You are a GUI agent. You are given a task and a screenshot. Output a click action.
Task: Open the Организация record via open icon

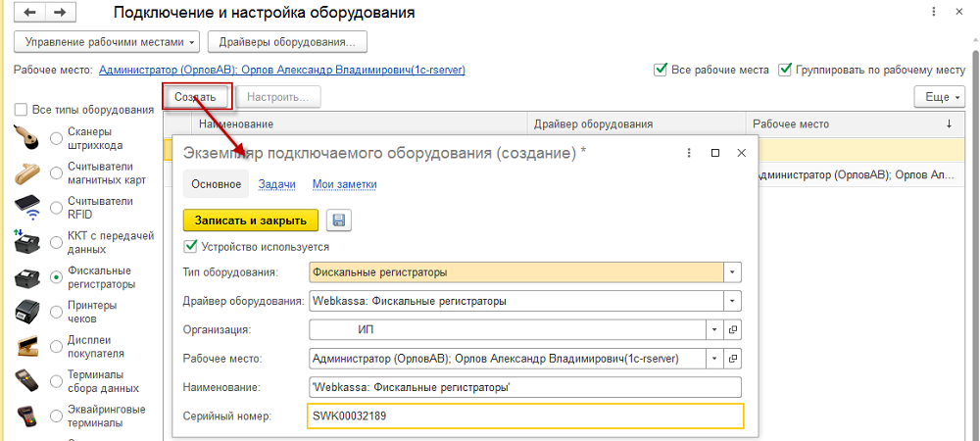(734, 329)
